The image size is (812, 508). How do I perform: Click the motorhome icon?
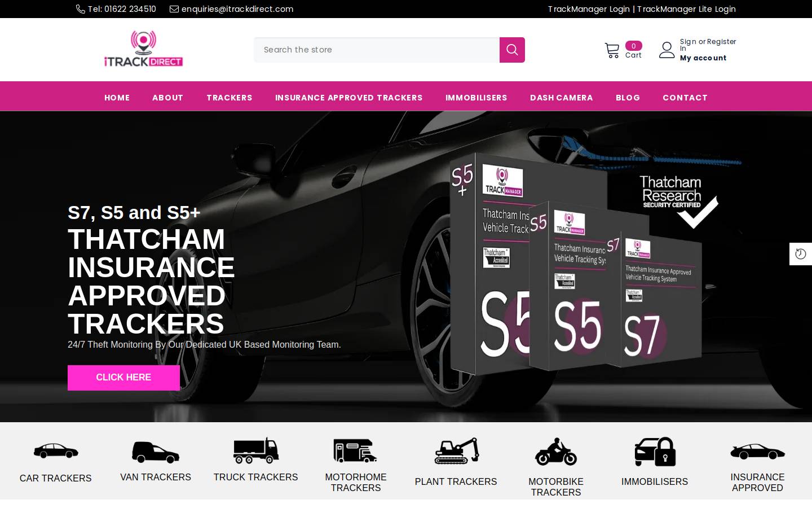pos(356,450)
